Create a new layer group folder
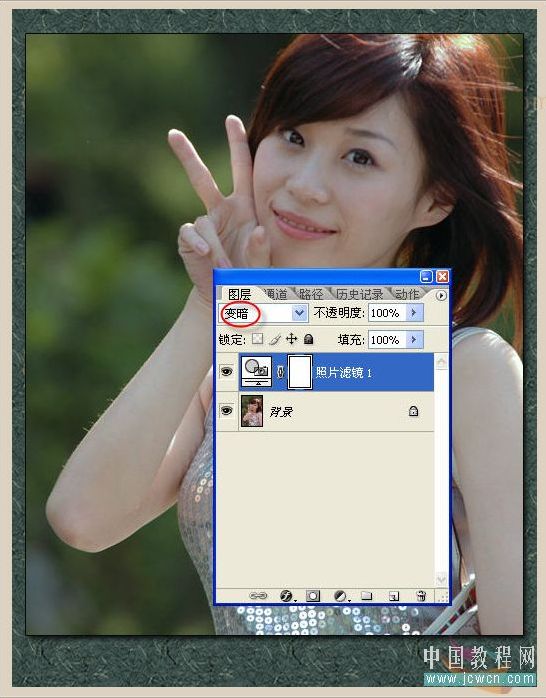The height and width of the screenshot is (698, 546). tap(366, 595)
